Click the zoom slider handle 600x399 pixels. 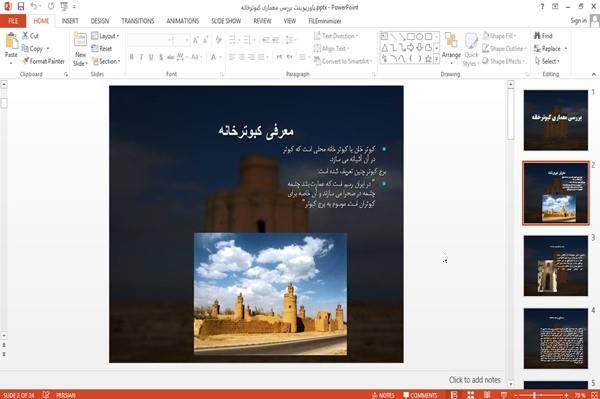534,395
